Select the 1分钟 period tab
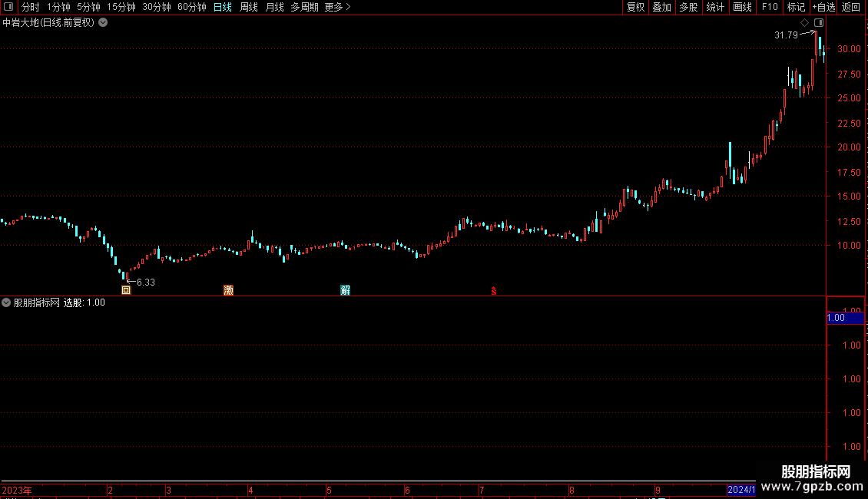The width and height of the screenshot is (868, 499). pyautogui.click(x=58, y=7)
